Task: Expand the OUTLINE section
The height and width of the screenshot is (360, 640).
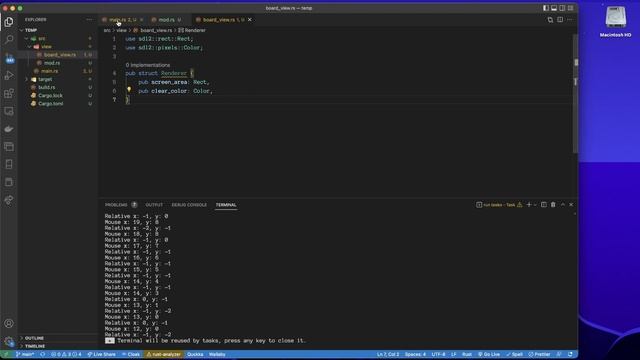Action: pyautogui.click(x=34, y=338)
